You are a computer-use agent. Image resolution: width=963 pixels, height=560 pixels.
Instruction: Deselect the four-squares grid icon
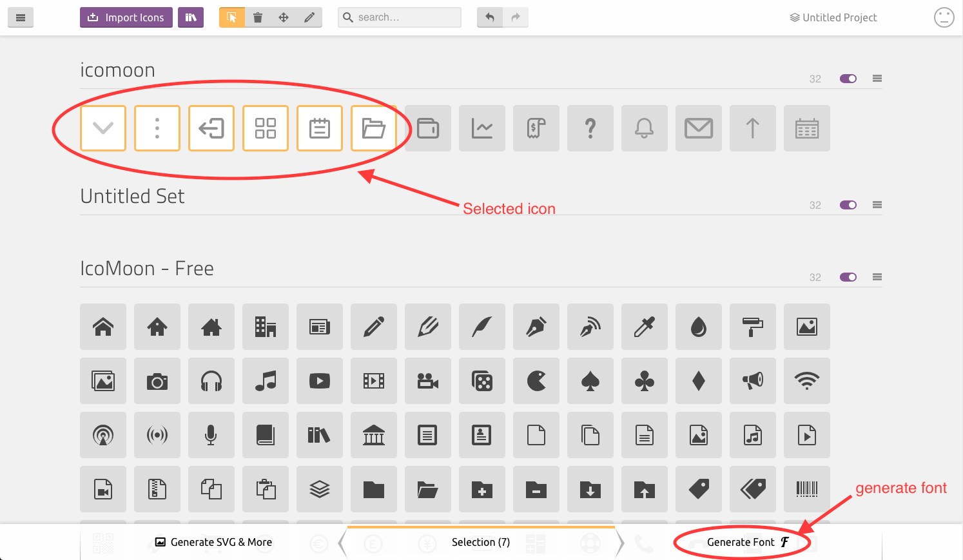[x=266, y=128]
